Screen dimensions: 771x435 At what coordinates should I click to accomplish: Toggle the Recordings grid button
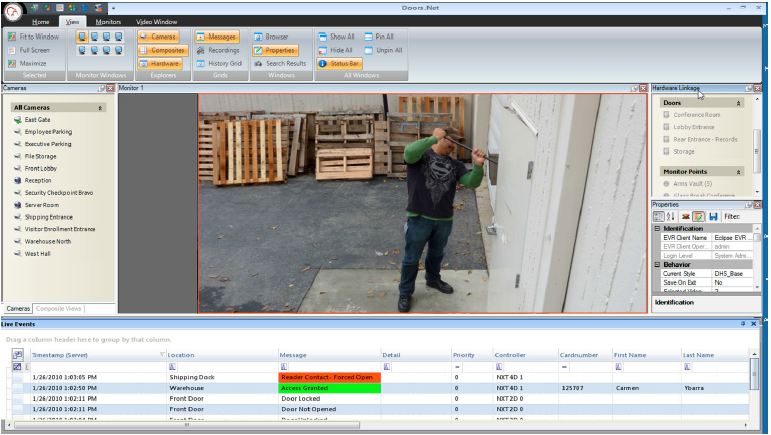click(x=218, y=50)
